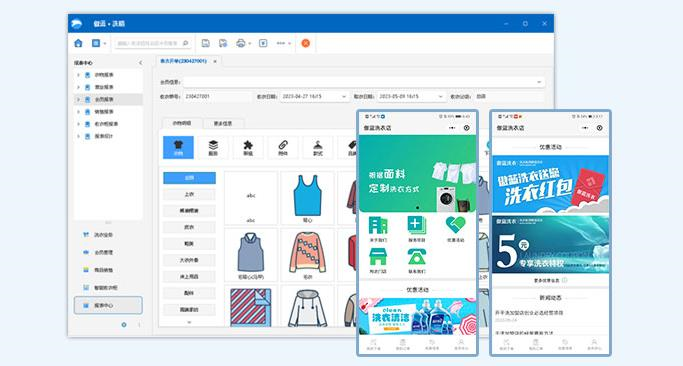Image resolution: width=683 pixels, height=366 pixels.
Task: Switch to the second '更多信息' tab
Action: click(223, 124)
